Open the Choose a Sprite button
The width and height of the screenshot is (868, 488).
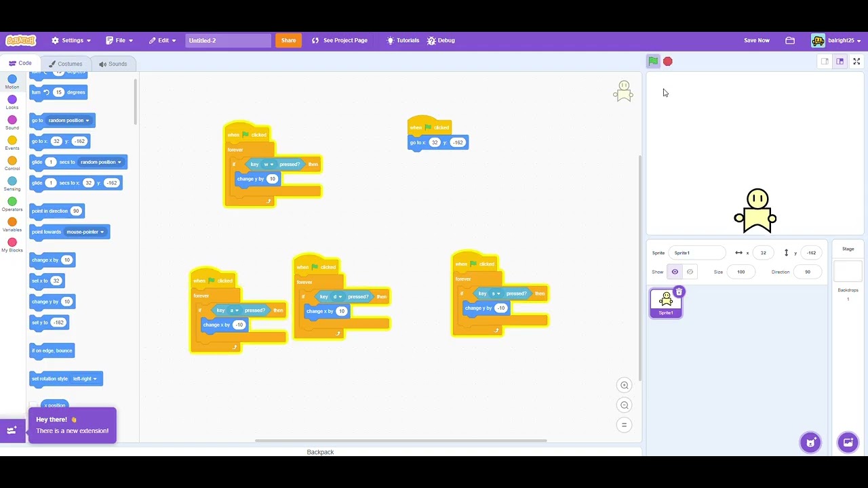click(x=810, y=443)
